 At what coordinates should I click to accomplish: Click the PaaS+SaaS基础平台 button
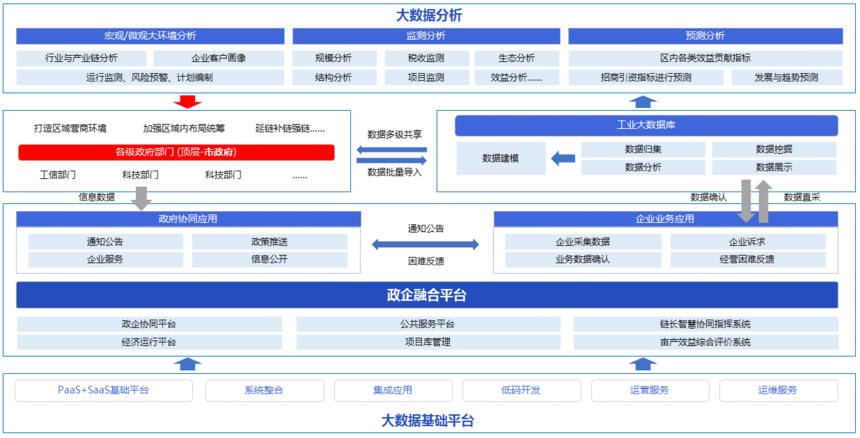point(104,390)
